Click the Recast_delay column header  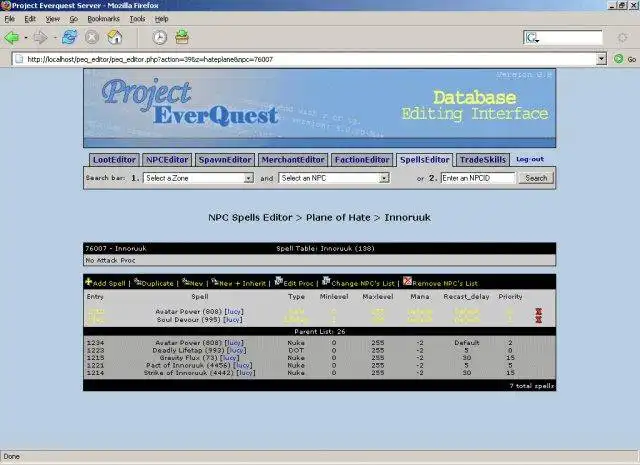tap(466, 297)
